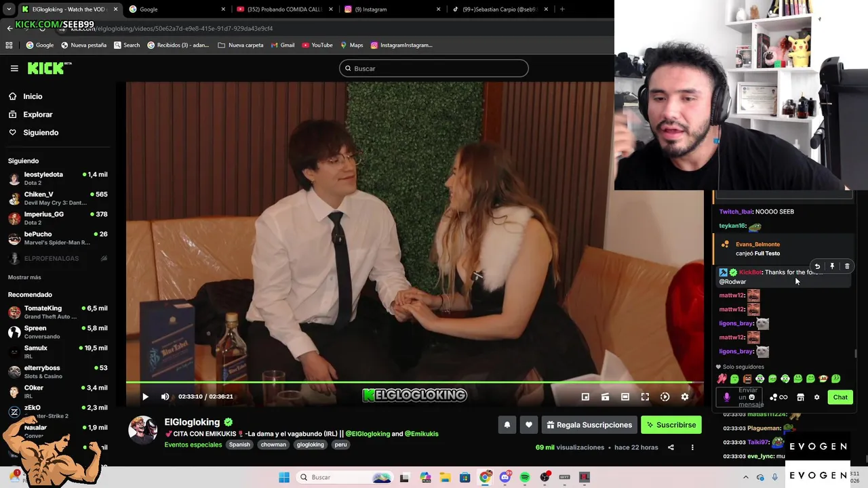This screenshot has height=488, width=868.
Task: Open Spotify from the taskbar
Action: pyautogui.click(x=525, y=477)
